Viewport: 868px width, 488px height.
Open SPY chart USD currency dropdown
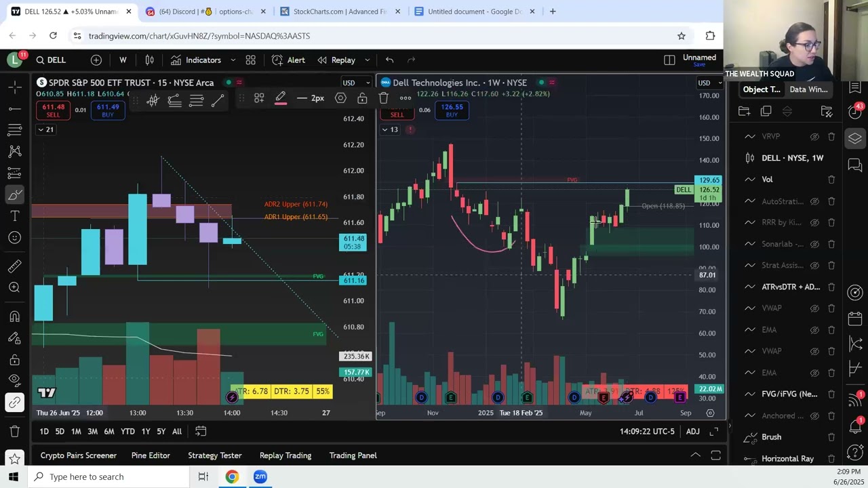[x=355, y=83]
